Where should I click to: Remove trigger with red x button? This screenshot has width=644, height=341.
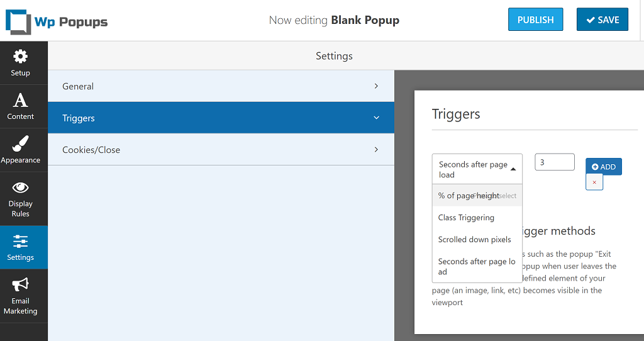[594, 182]
